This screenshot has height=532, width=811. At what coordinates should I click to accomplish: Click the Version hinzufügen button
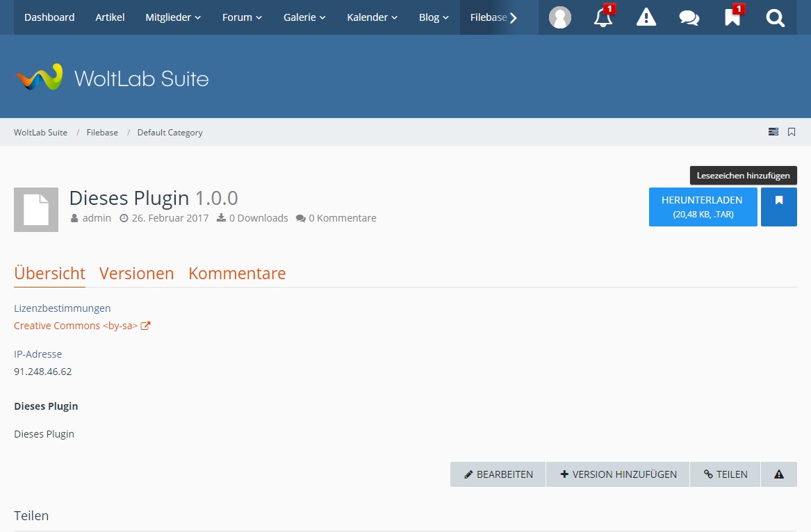618,474
